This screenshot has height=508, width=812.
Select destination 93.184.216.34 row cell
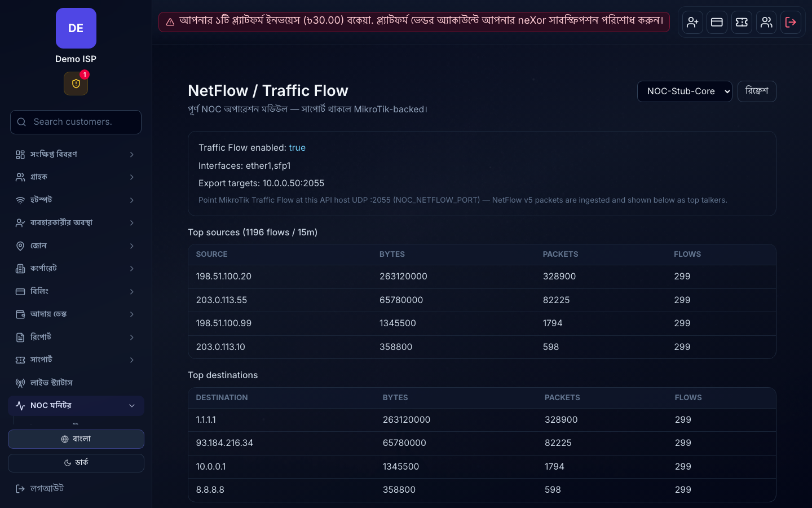(x=224, y=443)
